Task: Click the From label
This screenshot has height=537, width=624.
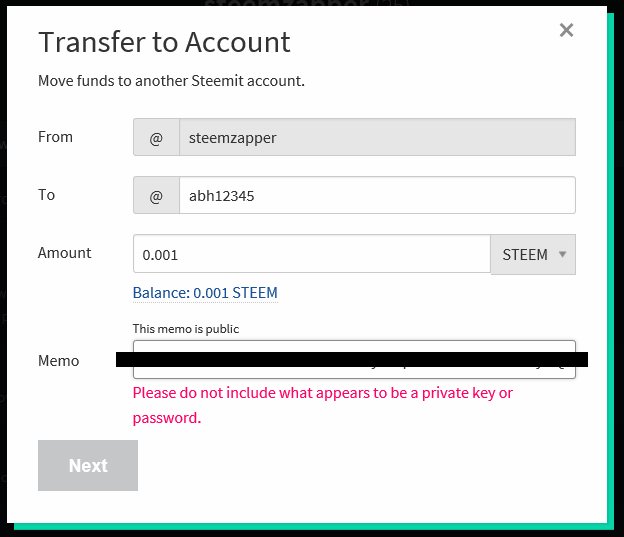Action: coord(55,137)
